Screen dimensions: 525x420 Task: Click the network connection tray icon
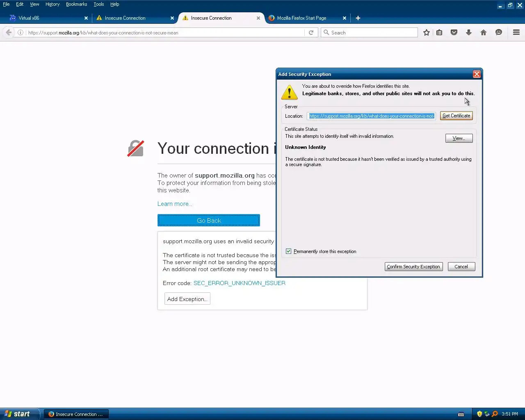[487, 414]
